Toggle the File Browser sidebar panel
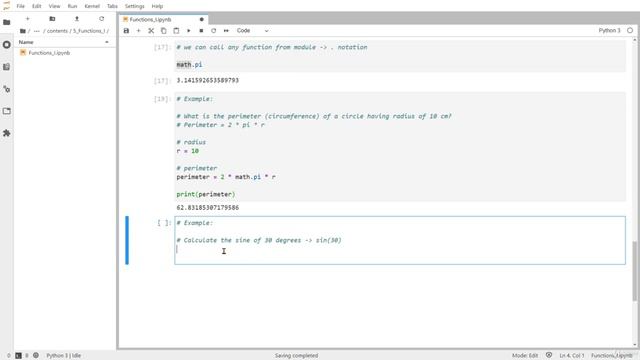The width and height of the screenshot is (640, 360). [7, 22]
